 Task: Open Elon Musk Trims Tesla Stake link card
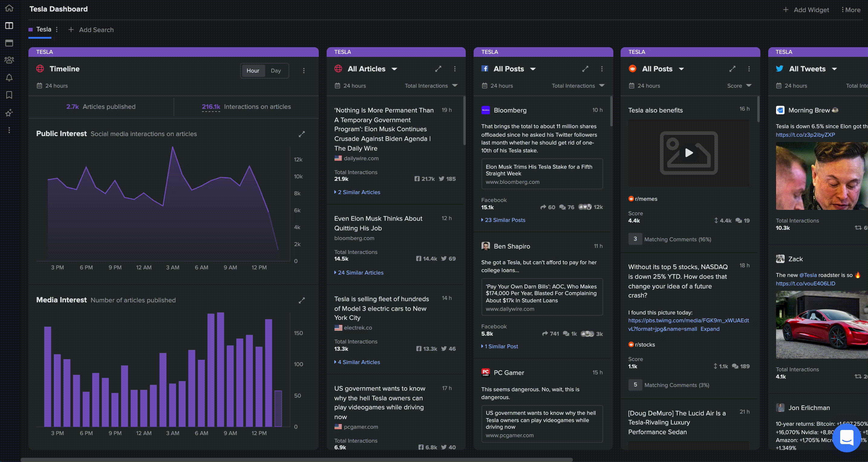[542, 174]
